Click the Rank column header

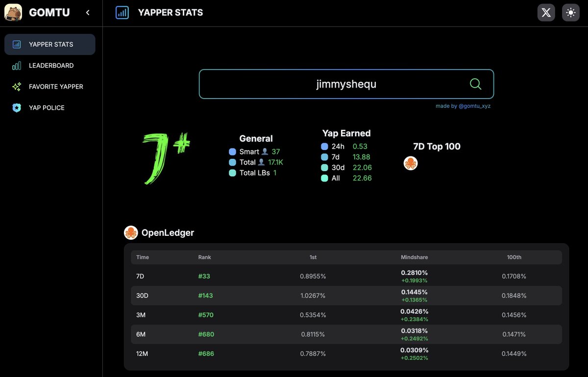pos(205,257)
